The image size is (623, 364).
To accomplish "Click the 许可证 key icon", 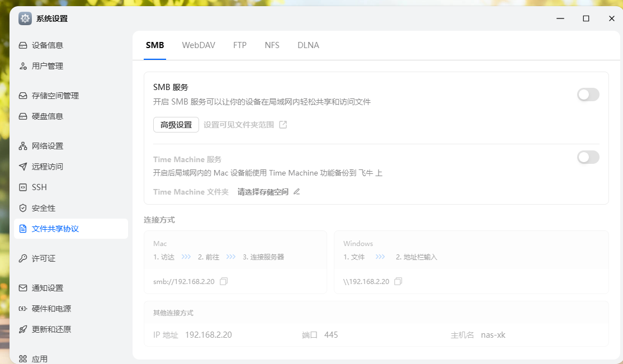I will [x=23, y=258].
